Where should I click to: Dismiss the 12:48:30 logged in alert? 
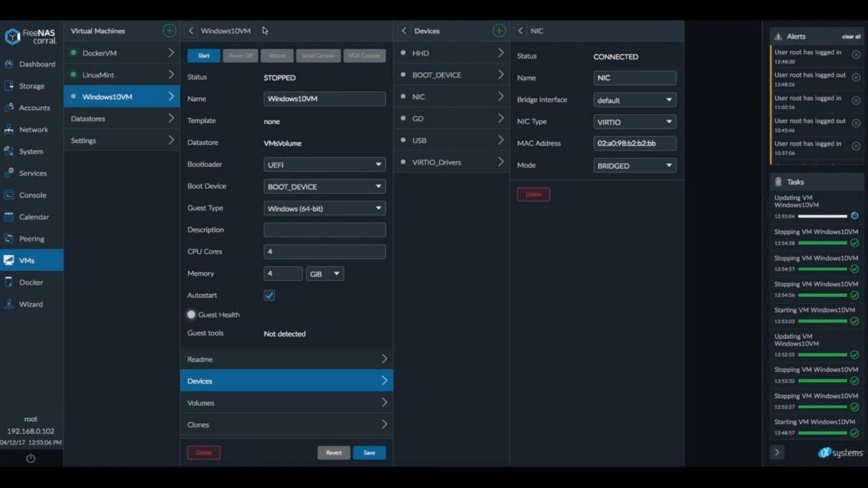[856, 55]
